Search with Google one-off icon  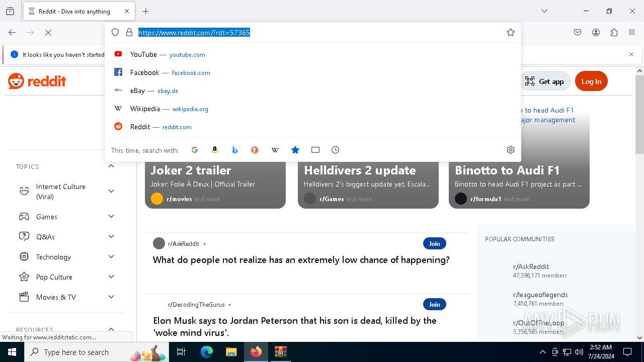pyautogui.click(x=195, y=150)
